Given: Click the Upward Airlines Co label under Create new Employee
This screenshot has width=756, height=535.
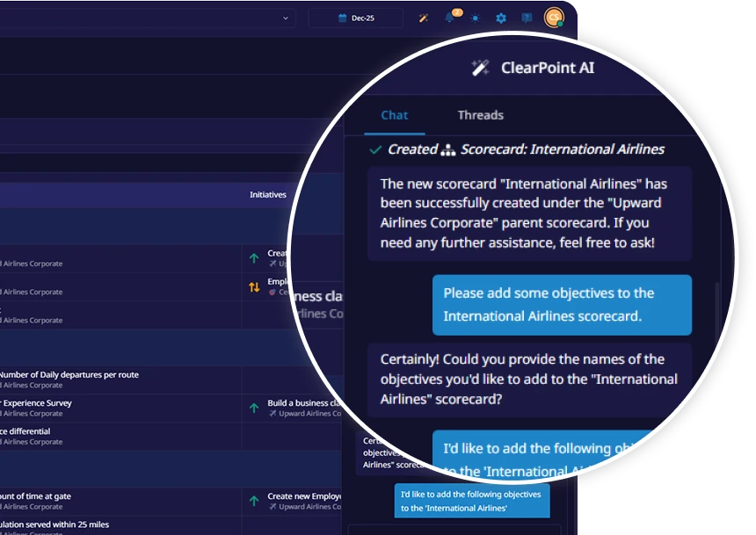Looking at the screenshot, I should (x=306, y=507).
